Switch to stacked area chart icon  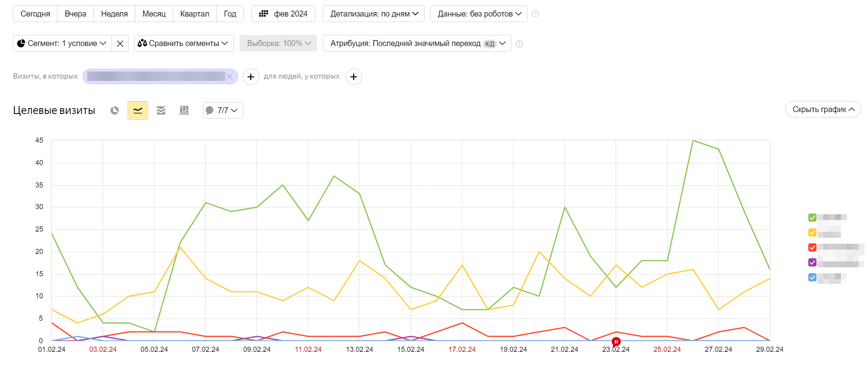point(161,110)
